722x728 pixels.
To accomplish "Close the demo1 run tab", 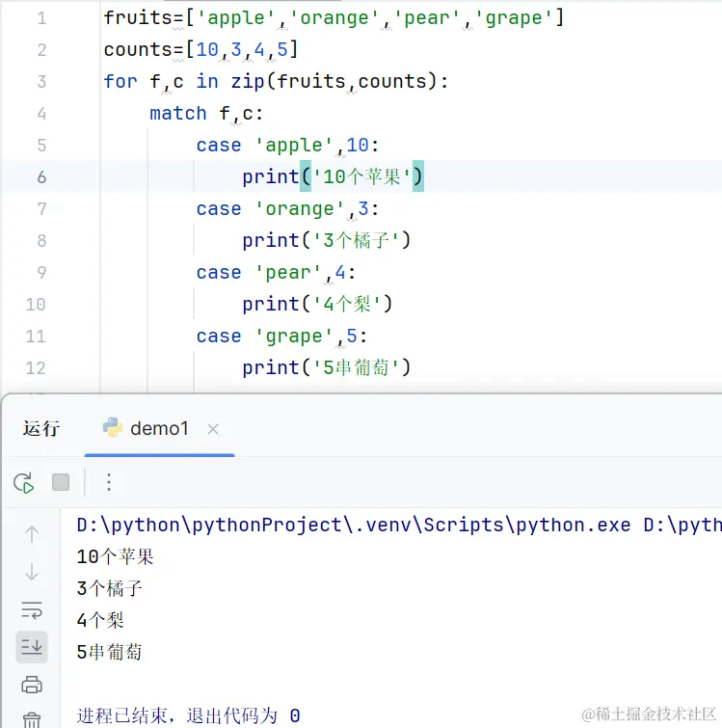I will pyautogui.click(x=213, y=429).
